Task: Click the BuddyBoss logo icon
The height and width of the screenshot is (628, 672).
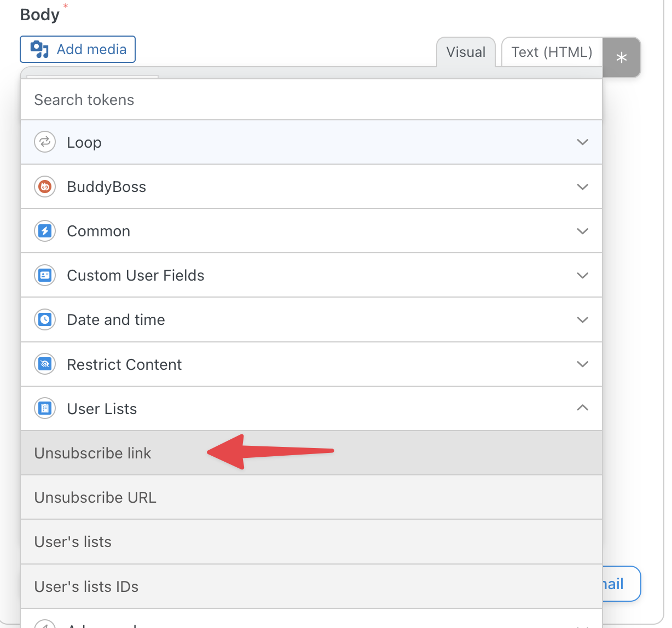Action: (x=45, y=187)
